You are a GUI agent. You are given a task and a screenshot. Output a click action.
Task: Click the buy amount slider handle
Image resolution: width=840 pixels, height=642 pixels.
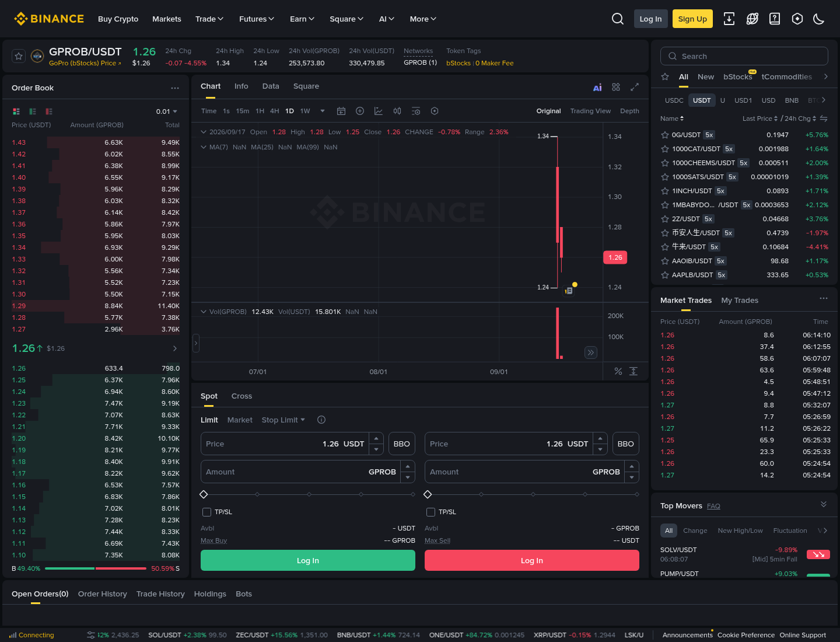[x=204, y=494]
